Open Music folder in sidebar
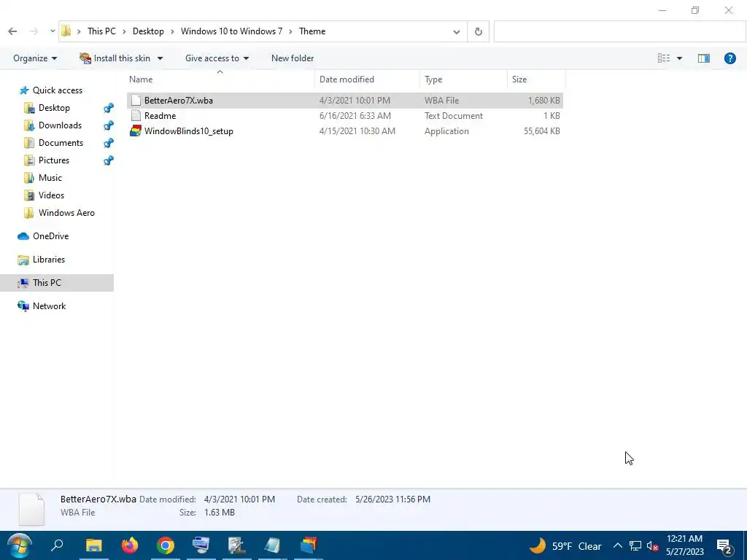Screen dimensions: 747x560 pos(50,178)
